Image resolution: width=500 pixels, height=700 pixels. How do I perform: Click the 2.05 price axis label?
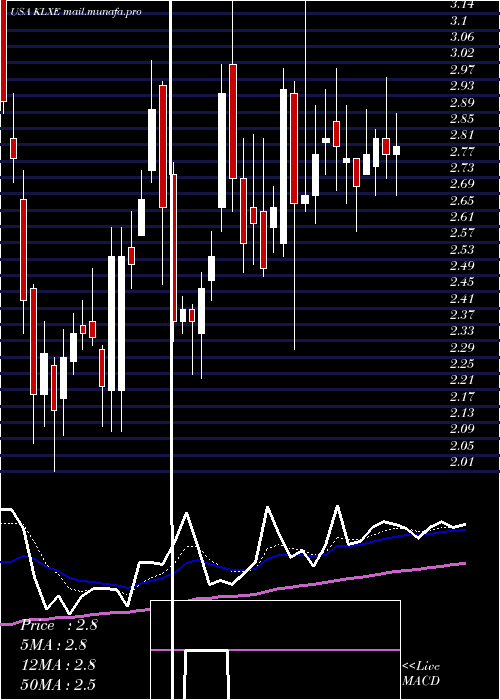[462, 446]
